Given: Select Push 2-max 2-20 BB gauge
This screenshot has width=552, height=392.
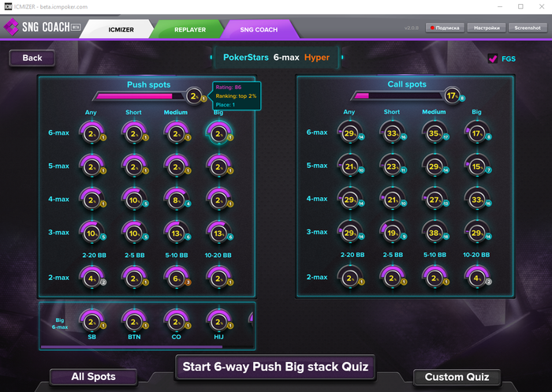Looking at the screenshot, I should coord(92,278).
